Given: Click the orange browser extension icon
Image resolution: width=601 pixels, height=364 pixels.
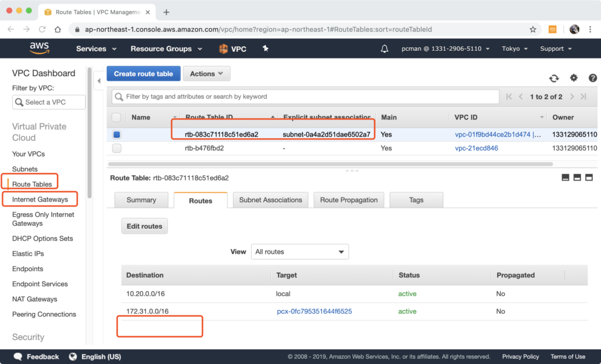Looking at the screenshot, I should point(552,29).
